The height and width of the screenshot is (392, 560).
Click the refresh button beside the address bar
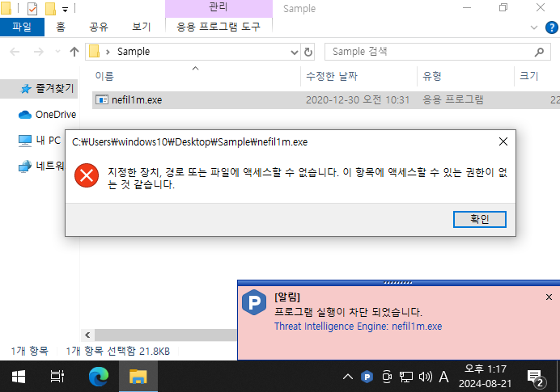[x=308, y=52]
